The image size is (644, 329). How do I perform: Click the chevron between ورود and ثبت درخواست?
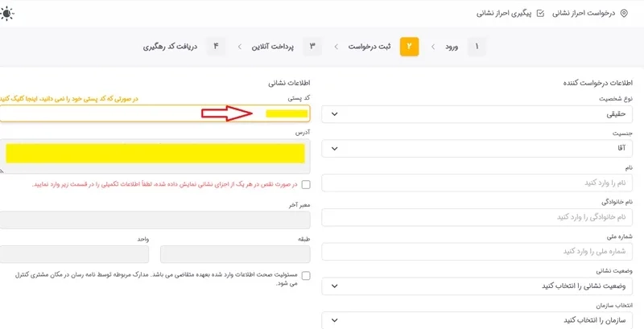coord(433,47)
